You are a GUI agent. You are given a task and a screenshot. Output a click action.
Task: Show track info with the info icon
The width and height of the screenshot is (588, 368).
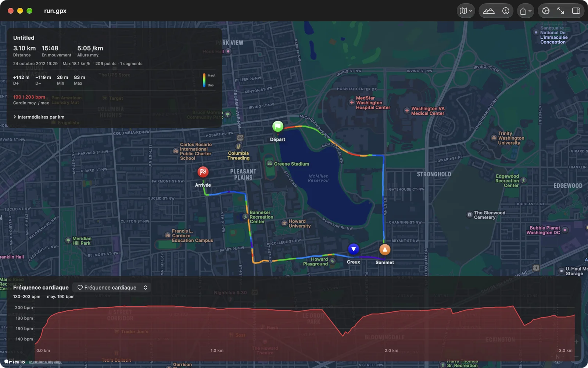pos(506,11)
